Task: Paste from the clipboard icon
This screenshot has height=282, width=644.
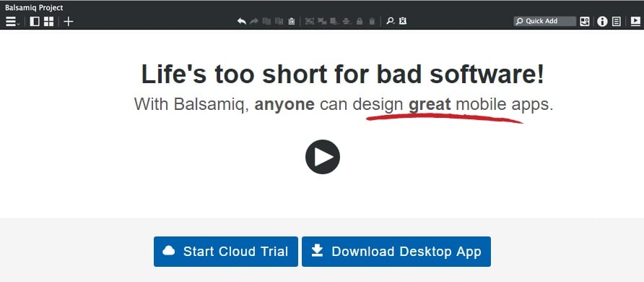Action: [291, 22]
